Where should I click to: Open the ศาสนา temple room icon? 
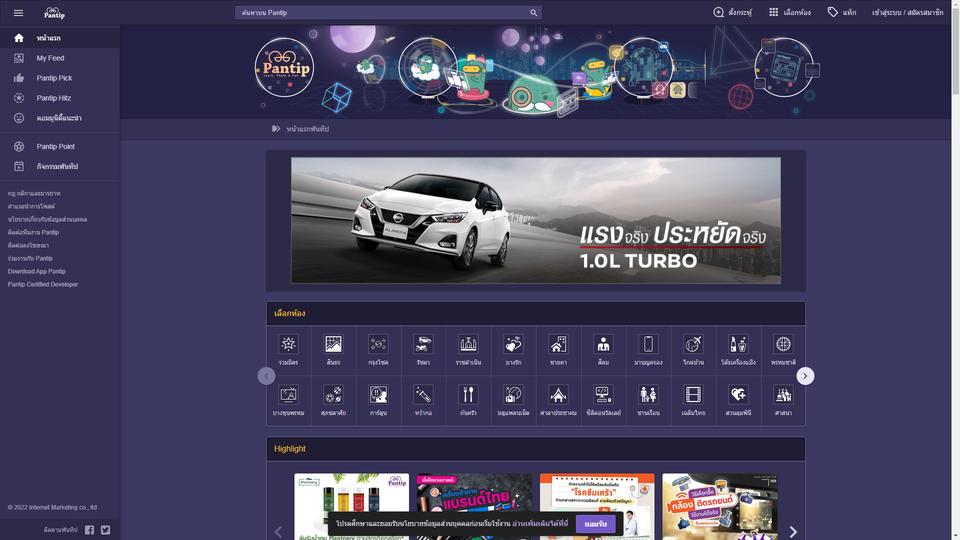(x=783, y=394)
